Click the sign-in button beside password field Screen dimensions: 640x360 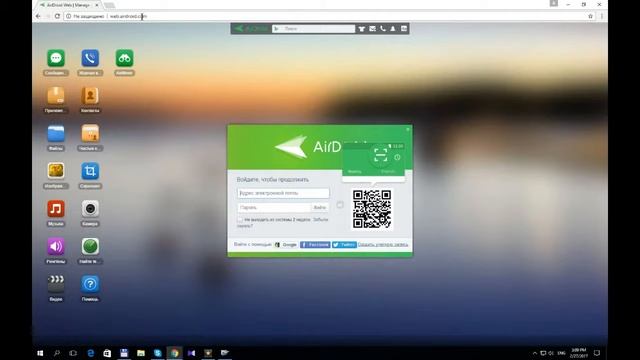click(320, 207)
